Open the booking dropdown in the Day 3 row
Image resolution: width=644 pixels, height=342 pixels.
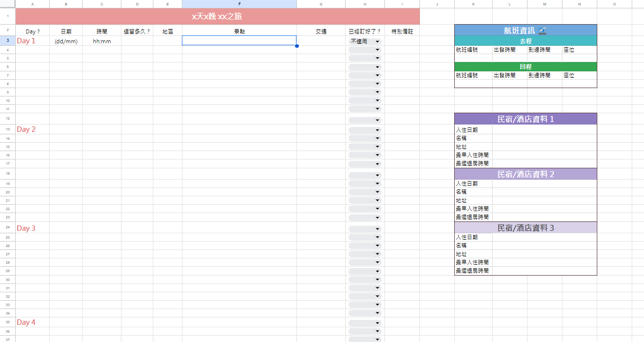pyautogui.click(x=365, y=229)
